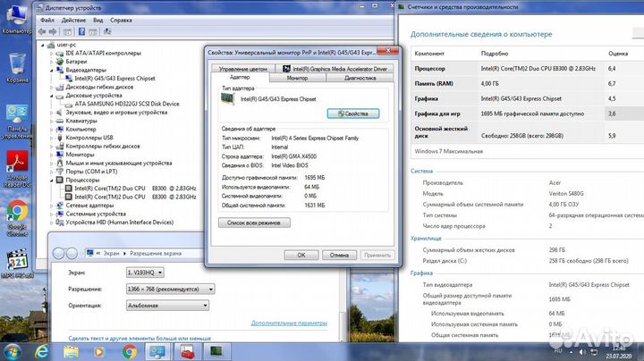Open the Файл menu
Screen dimensions: 644x361
tap(47, 20)
